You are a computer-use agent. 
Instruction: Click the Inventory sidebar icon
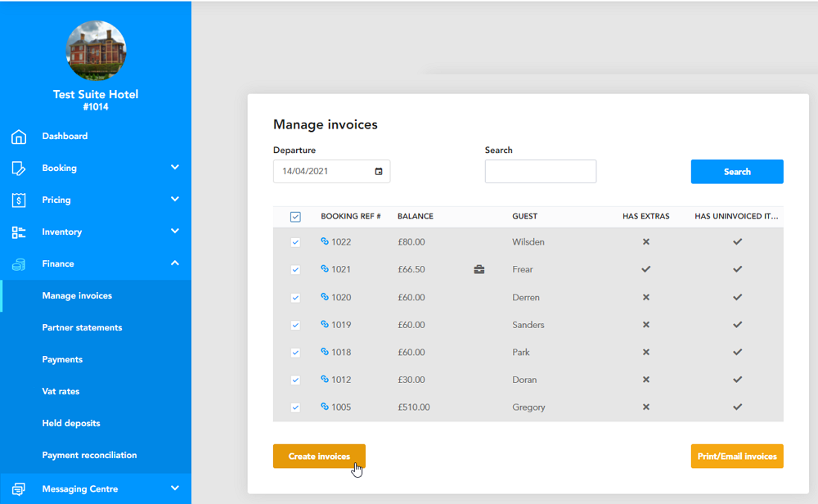pos(18,232)
